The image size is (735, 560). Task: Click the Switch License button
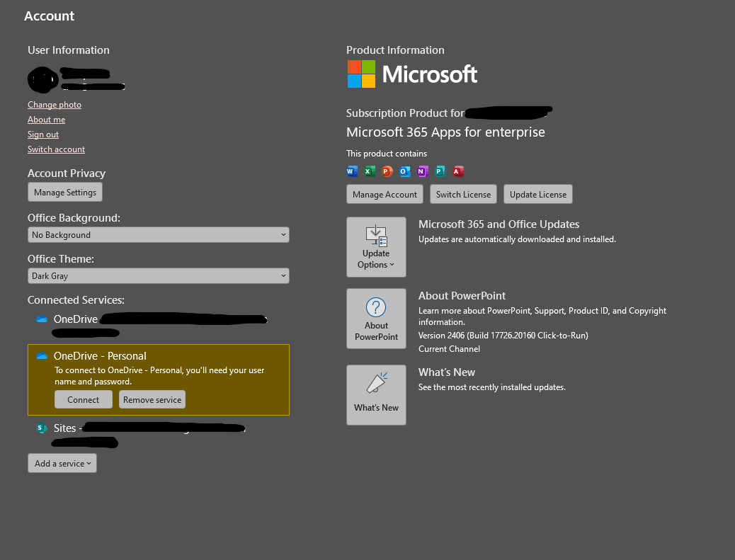coord(463,194)
